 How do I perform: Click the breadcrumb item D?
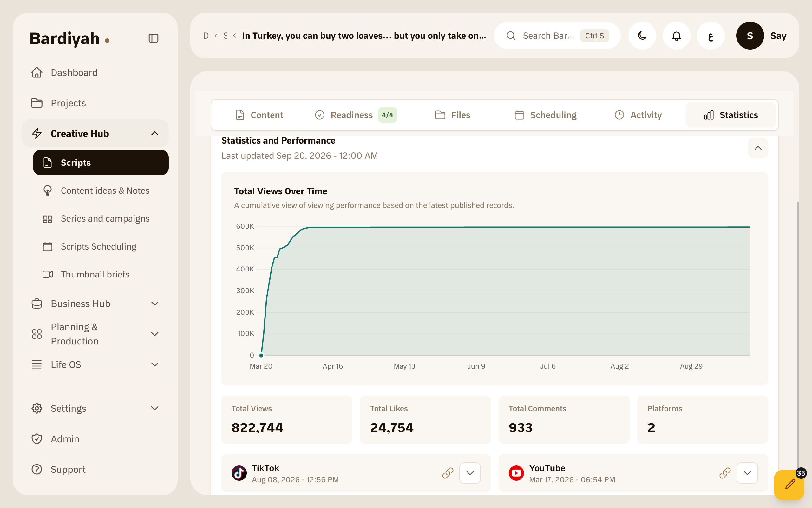pos(206,36)
